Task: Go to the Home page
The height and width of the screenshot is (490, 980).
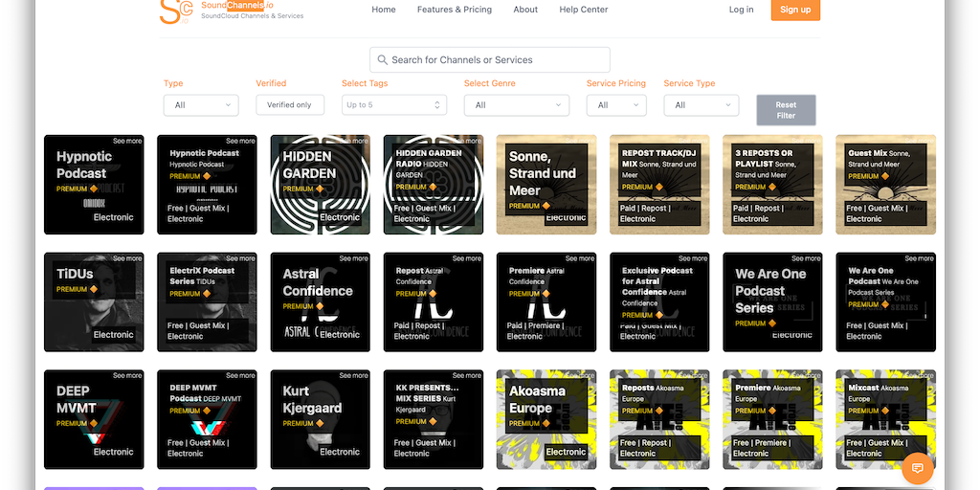Action: (384, 10)
